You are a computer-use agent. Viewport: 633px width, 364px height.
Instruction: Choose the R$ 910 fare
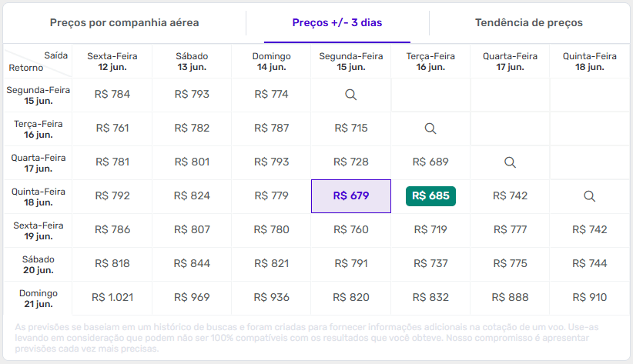coord(589,298)
